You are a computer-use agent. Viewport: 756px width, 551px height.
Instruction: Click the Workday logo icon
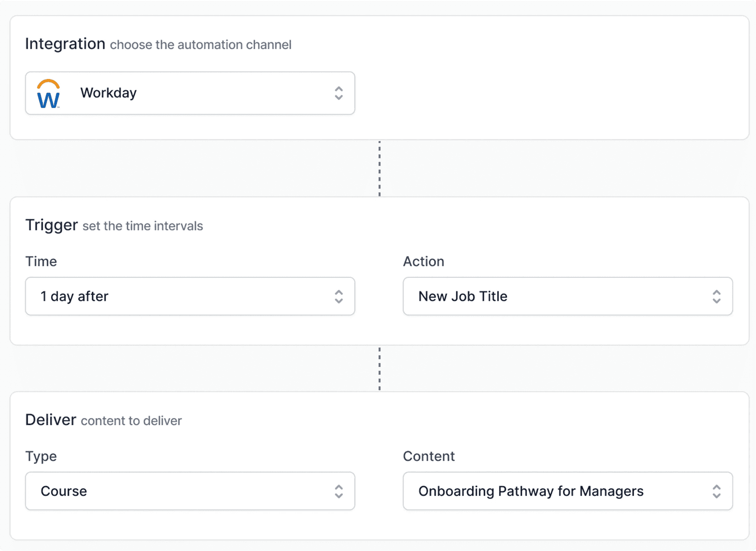pyautogui.click(x=48, y=94)
